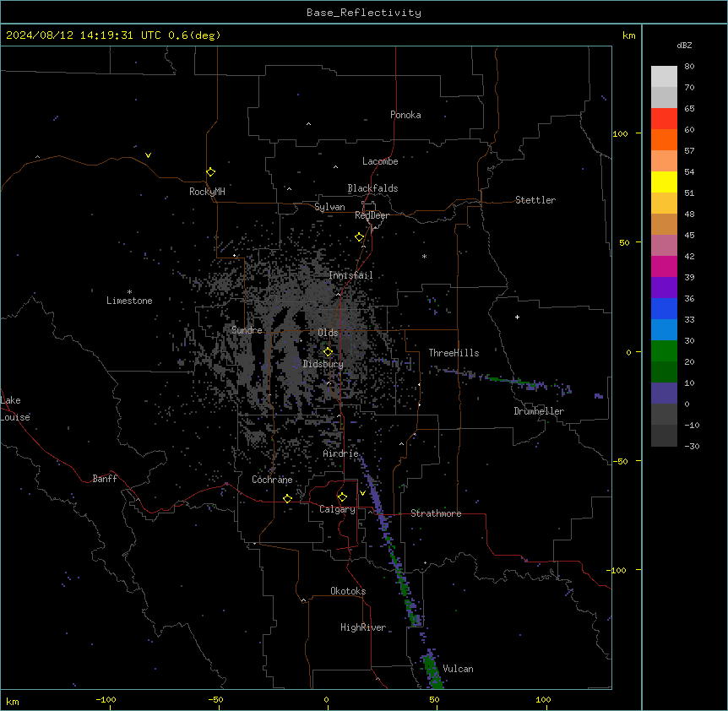This screenshot has width=728, height=711.
Task: Click the Calgary city label
Action: [x=337, y=509]
